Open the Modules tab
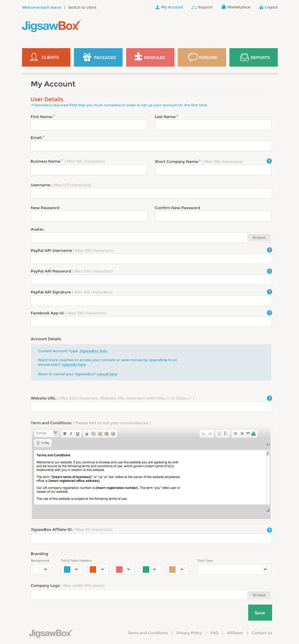299x644 pixels. click(150, 57)
